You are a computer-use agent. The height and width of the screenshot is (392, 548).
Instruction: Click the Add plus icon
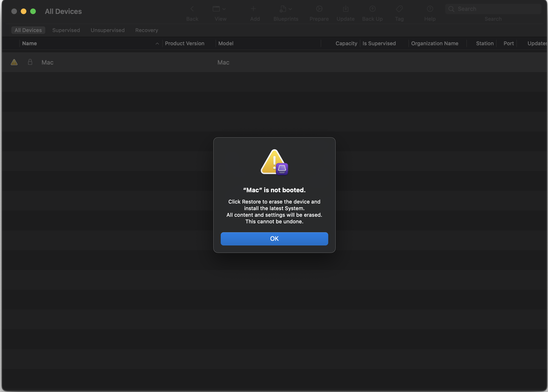253,9
